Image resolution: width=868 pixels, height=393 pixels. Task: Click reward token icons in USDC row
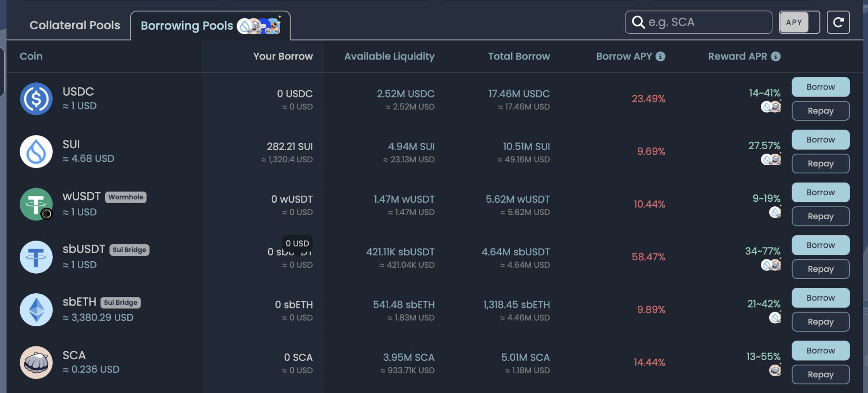(x=771, y=107)
